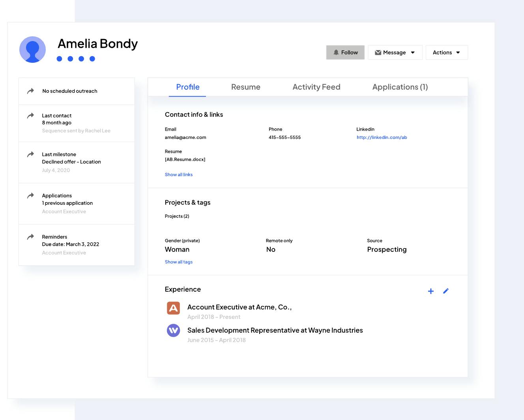The image size is (524, 420).
Task: Click the plus icon to add experience
Action: point(431,291)
